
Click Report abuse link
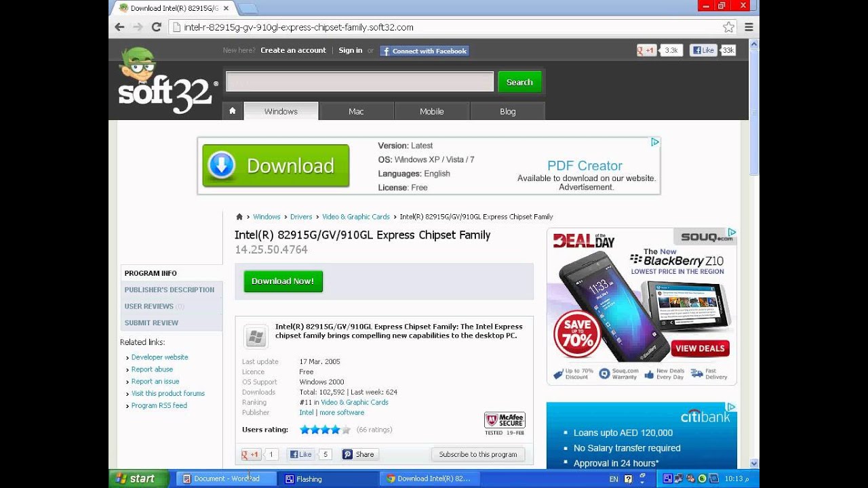pyautogui.click(x=152, y=369)
